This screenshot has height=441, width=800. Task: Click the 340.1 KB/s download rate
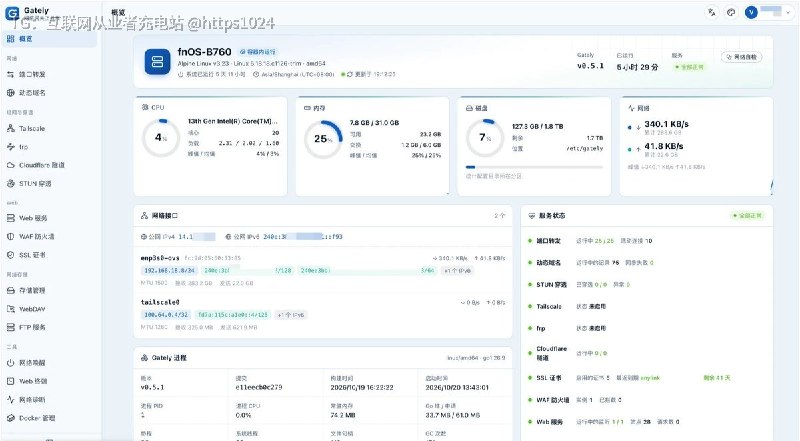pos(666,124)
